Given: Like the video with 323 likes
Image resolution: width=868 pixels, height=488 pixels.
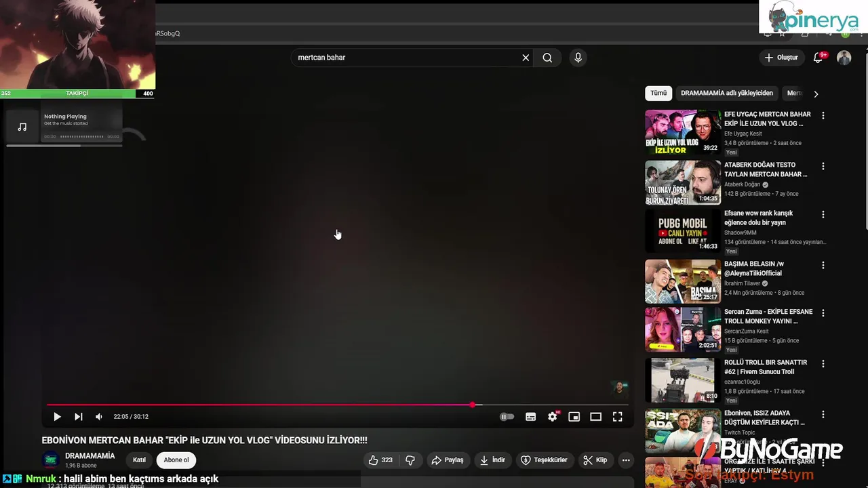Looking at the screenshot, I should (380, 460).
